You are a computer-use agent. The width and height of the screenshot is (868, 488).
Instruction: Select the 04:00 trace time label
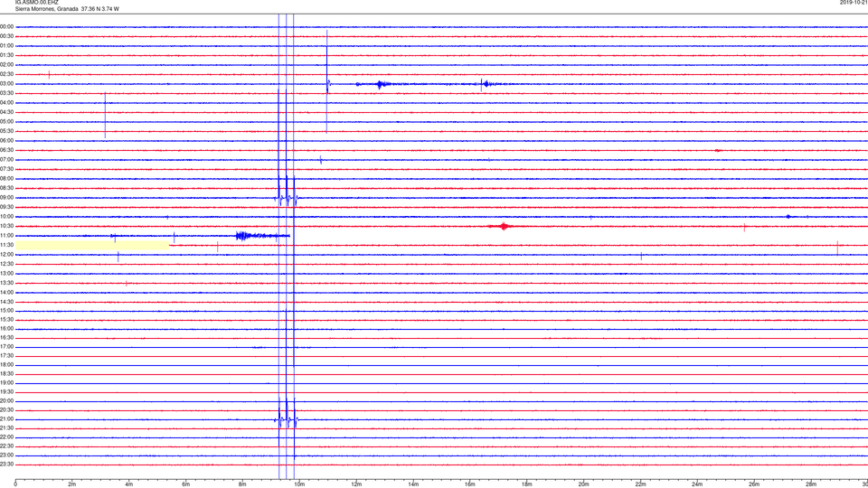[x=6, y=102]
